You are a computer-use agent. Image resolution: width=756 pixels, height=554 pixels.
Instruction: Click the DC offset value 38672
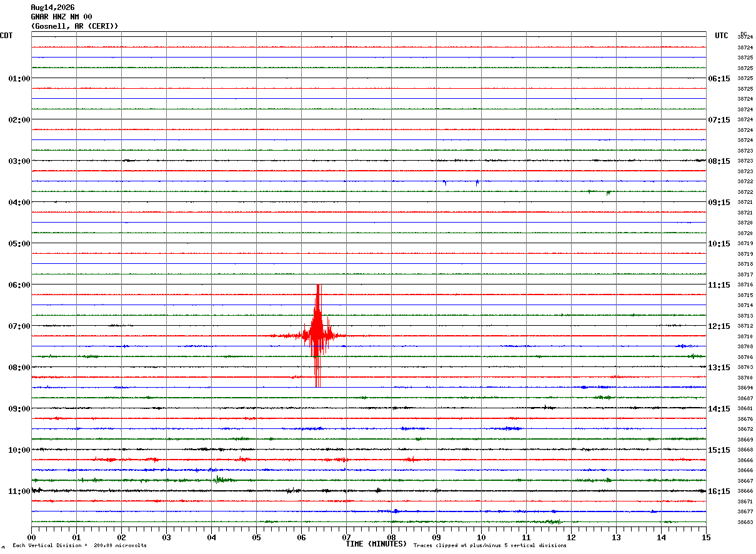point(745,430)
